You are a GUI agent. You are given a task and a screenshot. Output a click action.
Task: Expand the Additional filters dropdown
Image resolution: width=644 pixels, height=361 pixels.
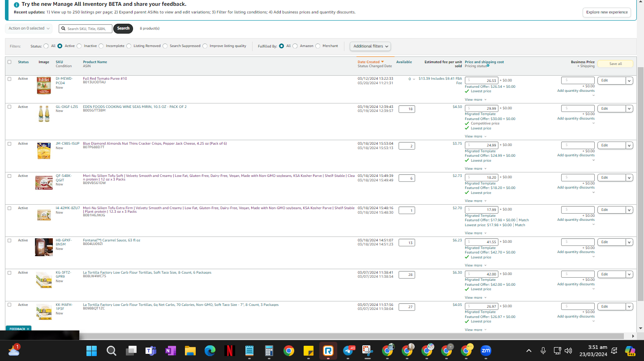pyautogui.click(x=370, y=46)
